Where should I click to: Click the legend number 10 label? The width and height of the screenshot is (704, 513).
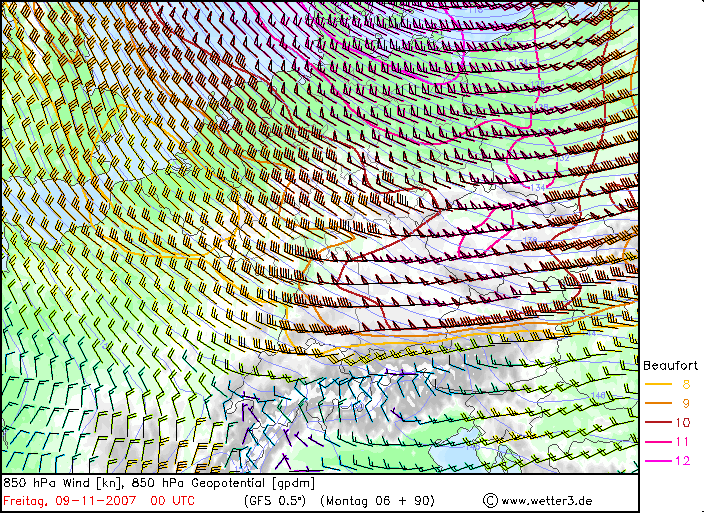point(683,422)
